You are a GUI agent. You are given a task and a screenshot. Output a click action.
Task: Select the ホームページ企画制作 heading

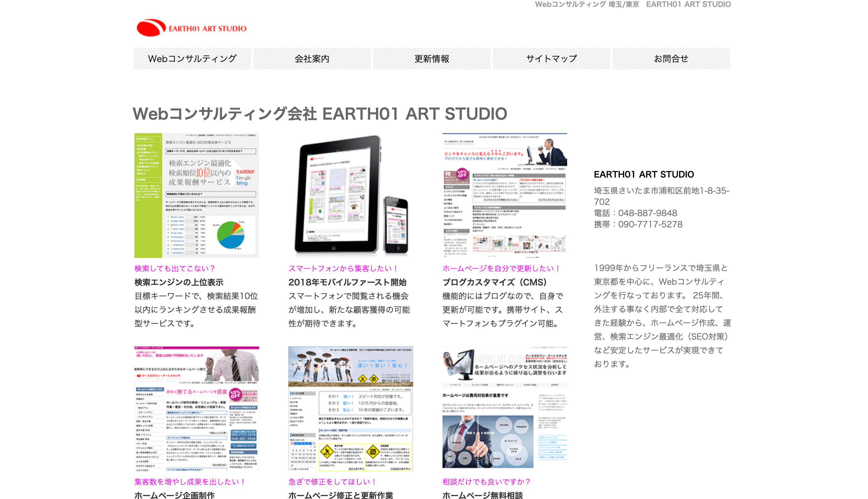pos(175,495)
